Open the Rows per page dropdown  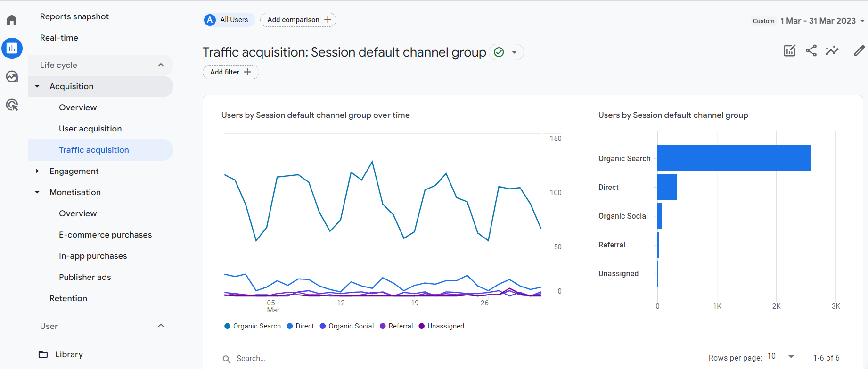[x=781, y=357]
